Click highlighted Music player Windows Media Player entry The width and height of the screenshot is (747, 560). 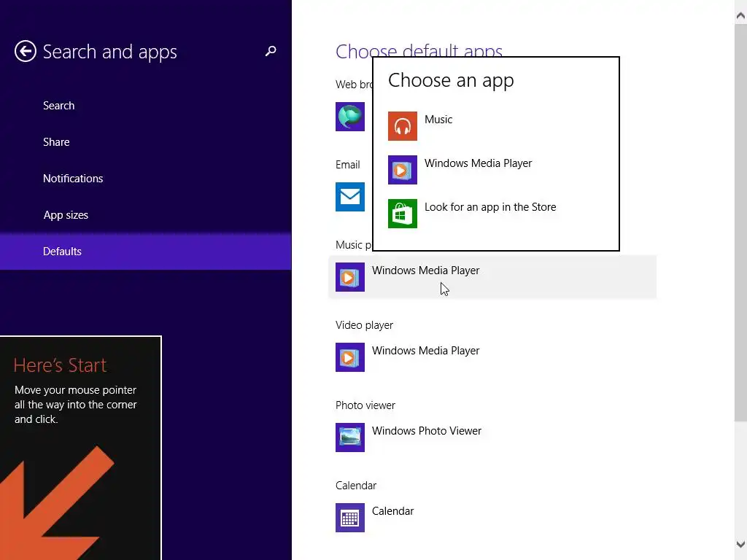492,276
